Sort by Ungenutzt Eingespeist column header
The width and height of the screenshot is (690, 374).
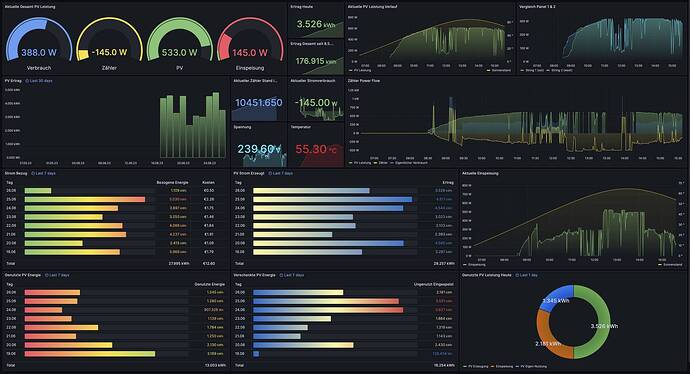[433, 284]
